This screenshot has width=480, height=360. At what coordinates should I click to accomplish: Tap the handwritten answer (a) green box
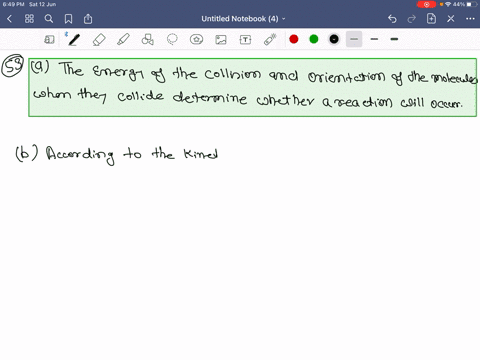coord(253,87)
